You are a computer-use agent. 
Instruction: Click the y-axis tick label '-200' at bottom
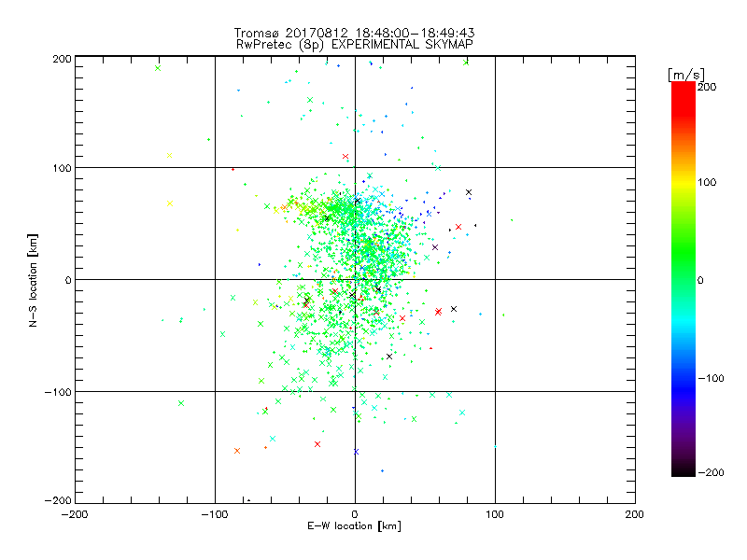click(x=58, y=500)
